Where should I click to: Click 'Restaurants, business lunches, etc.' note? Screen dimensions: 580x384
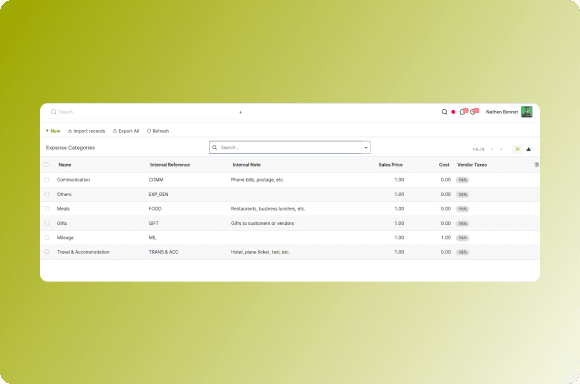coord(268,209)
